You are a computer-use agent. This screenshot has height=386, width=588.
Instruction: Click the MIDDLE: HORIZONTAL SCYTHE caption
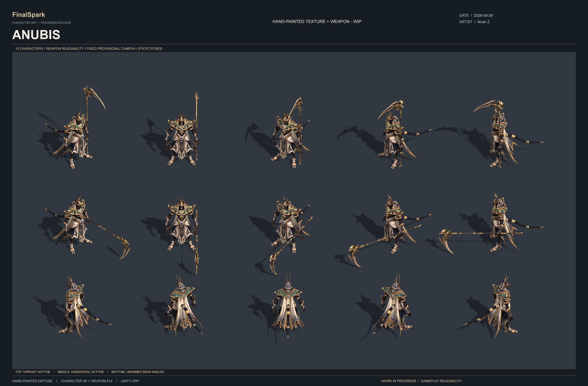coord(81,372)
